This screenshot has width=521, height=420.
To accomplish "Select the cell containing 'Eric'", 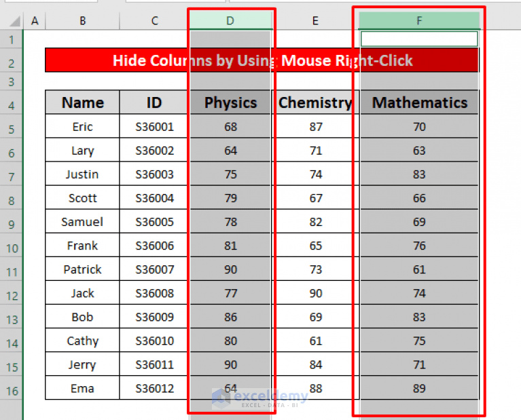I will [82, 126].
